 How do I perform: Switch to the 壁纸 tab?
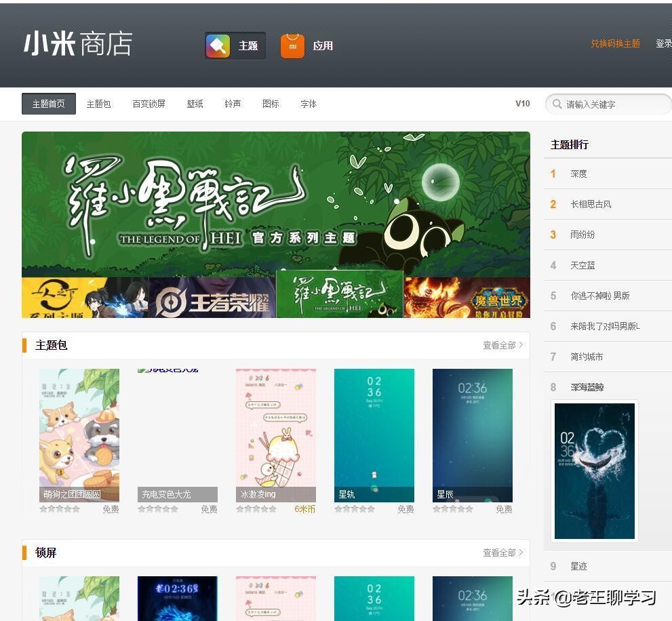(195, 104)
